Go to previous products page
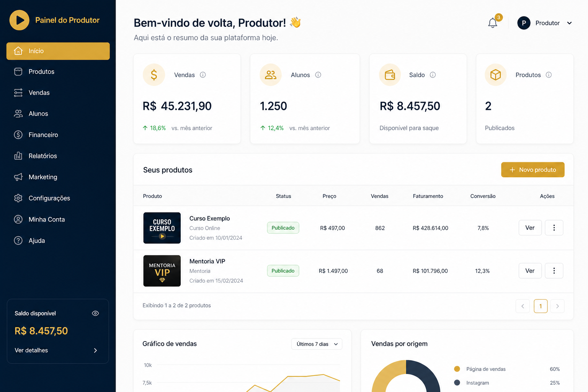This screenshot has width=588, height=392. [523, 306]
